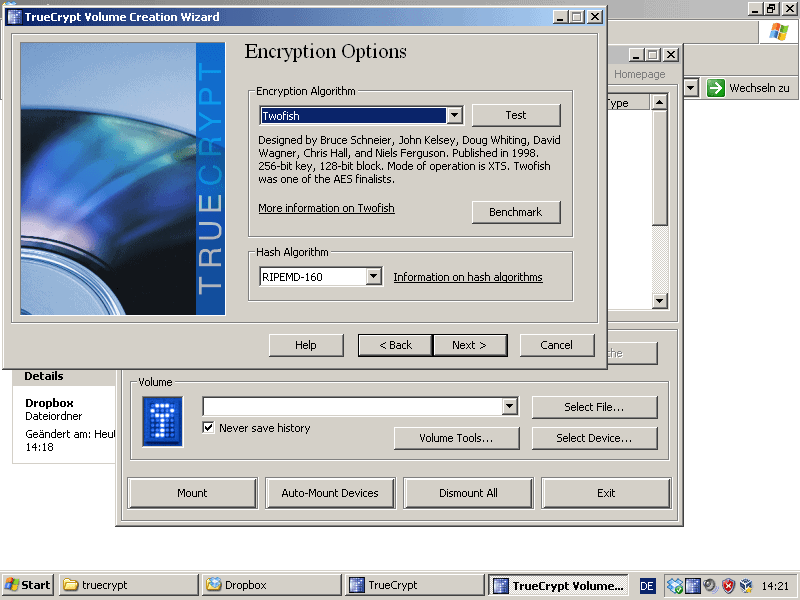
Task: Click the Help button in the wizard
Action: pos(306,345)
